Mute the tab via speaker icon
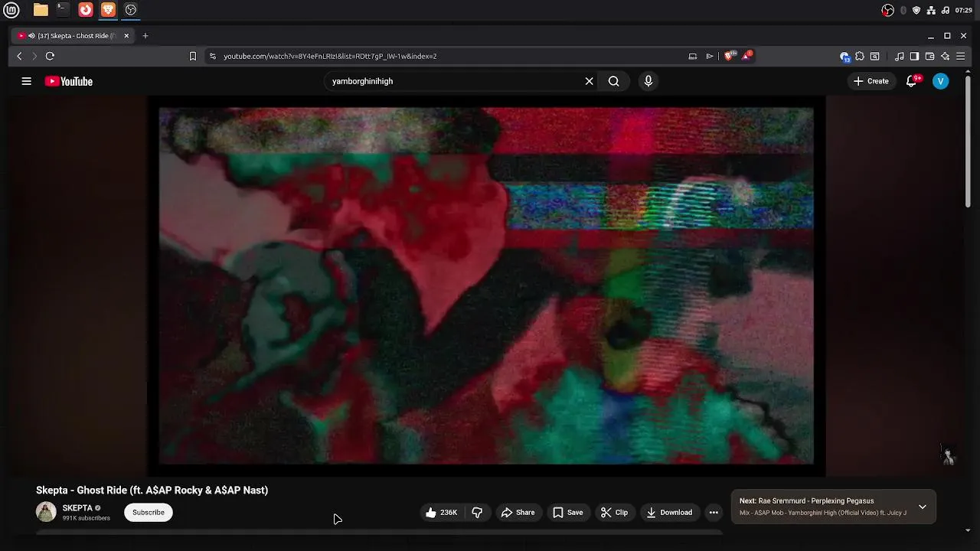The image size is (980, 551). point(31,36)
